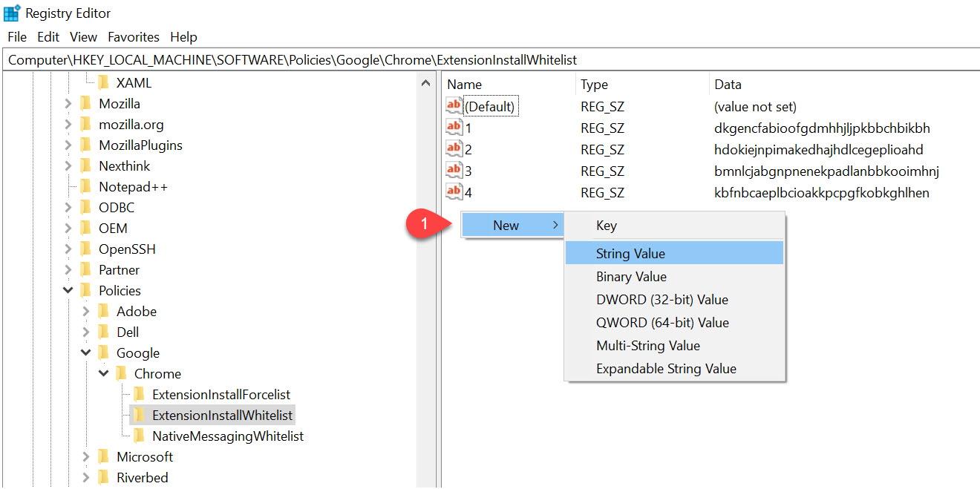This screenshot has height=489, width=980.
Task: Click data value bmnlcjabgnpnenekpadlanbbkooimhnj
Action: pyautogui.click(x=826, y=171)
